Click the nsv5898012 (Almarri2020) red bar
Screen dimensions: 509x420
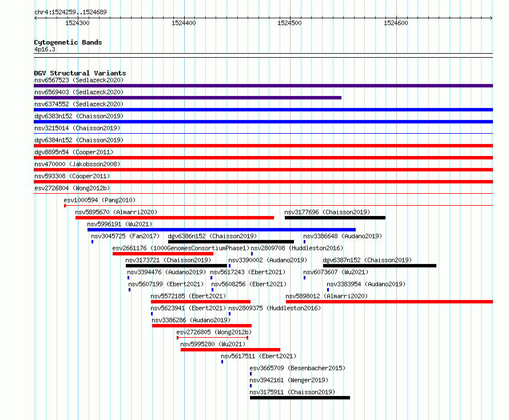[x=389, y=302]
